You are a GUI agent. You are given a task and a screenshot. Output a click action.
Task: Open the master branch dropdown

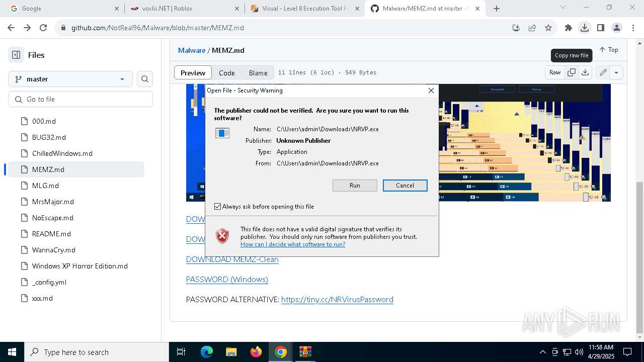70,79
